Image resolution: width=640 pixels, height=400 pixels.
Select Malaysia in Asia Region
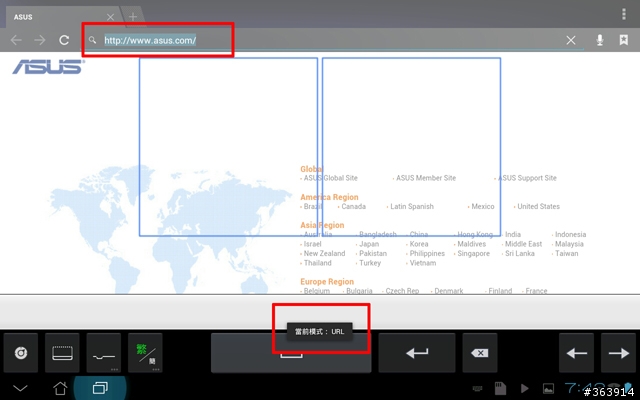[569, 244]
